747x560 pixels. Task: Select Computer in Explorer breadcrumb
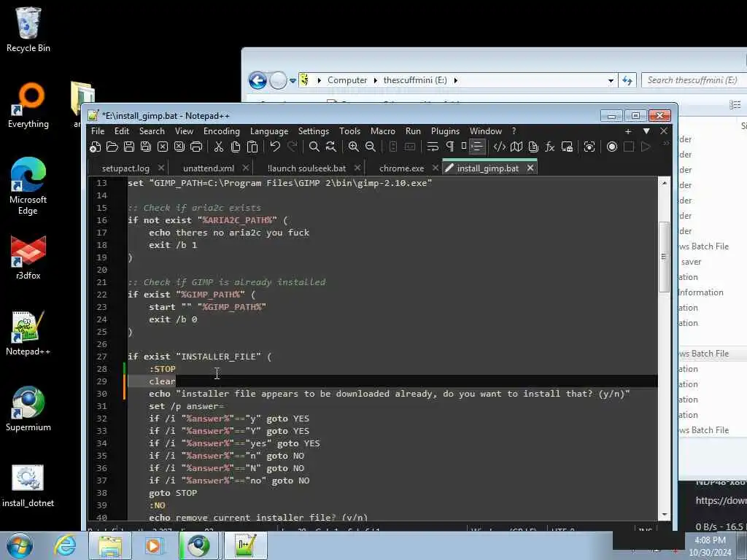(x=347, y=80)
